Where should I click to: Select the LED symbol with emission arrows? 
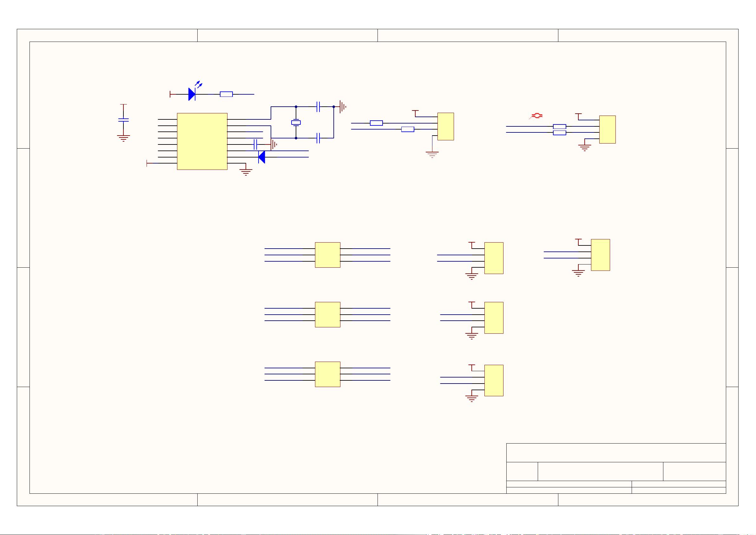click(x=194, y=91)
